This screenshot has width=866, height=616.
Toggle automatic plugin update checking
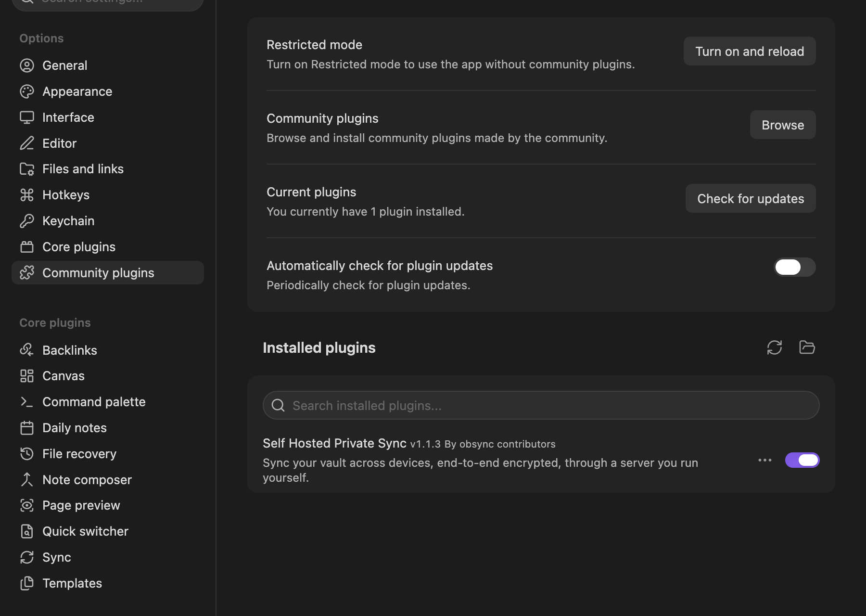coord(794,267)
